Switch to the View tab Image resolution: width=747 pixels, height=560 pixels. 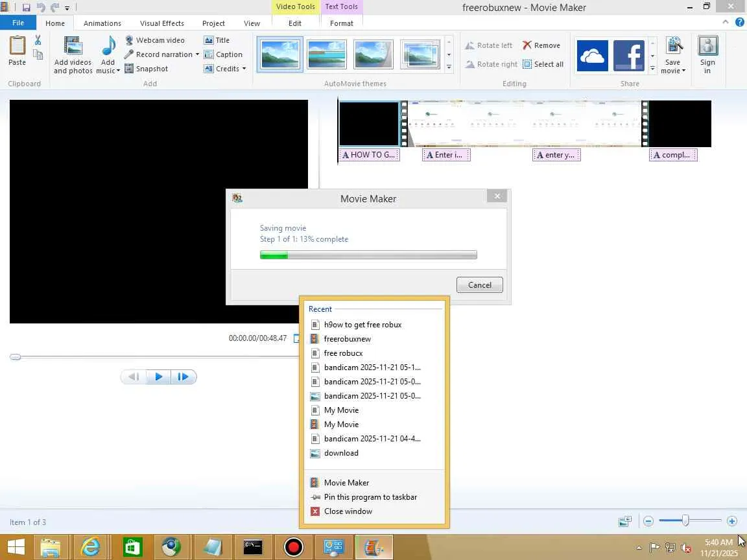(x=252, y=23)
